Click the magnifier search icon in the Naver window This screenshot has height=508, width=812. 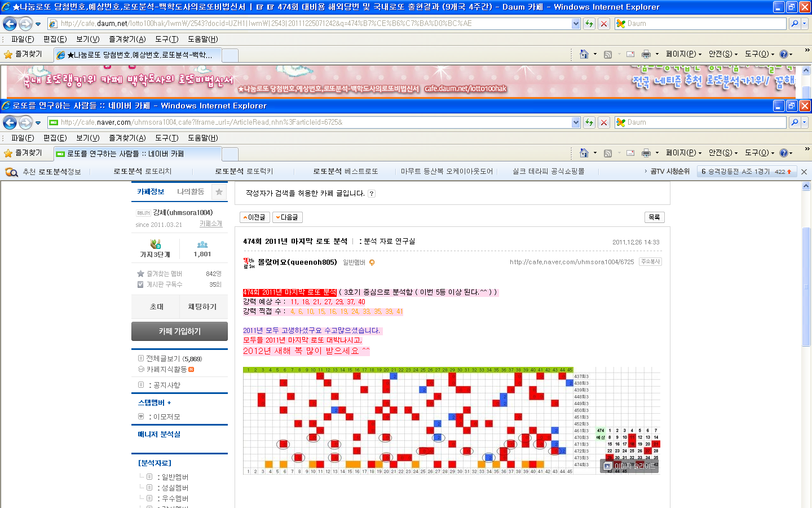tap(795, 122)
